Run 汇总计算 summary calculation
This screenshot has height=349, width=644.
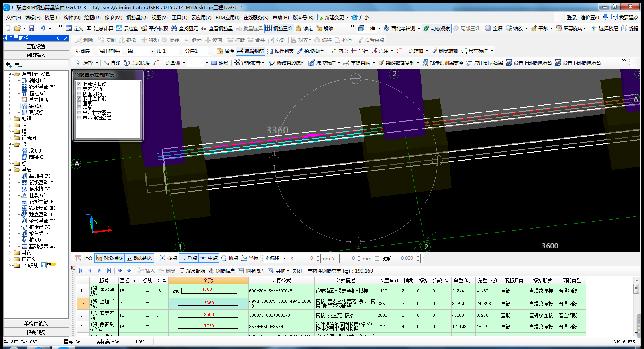click(100, 28)
